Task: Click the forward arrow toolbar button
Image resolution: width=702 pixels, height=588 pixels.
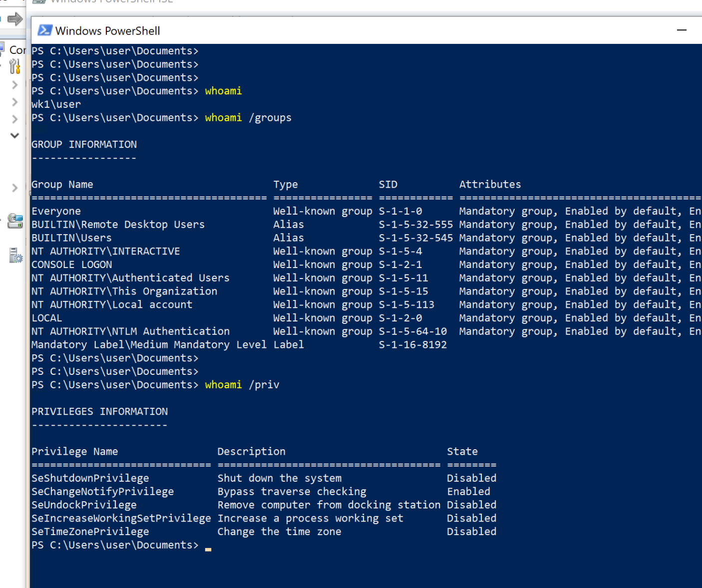Action: 15,19
